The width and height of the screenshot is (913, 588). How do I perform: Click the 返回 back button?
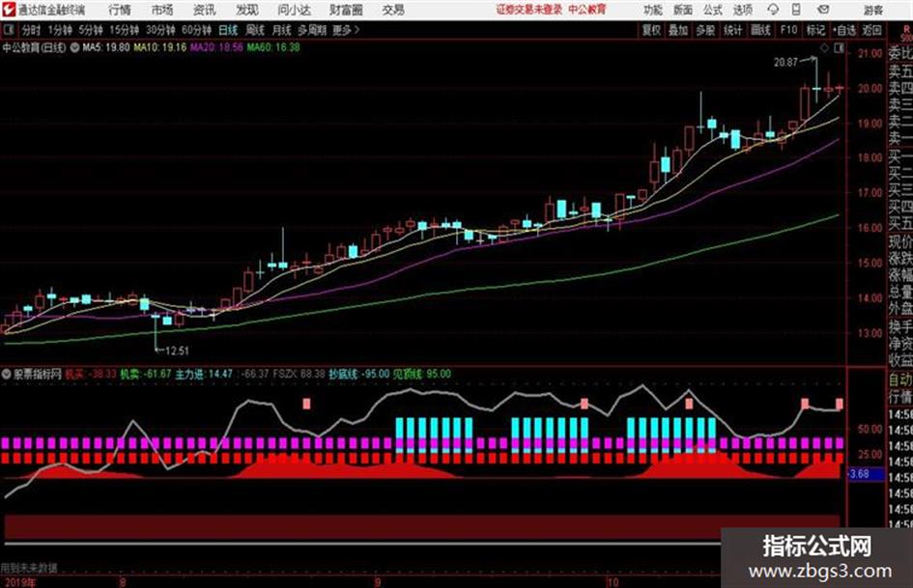[871, 30]
